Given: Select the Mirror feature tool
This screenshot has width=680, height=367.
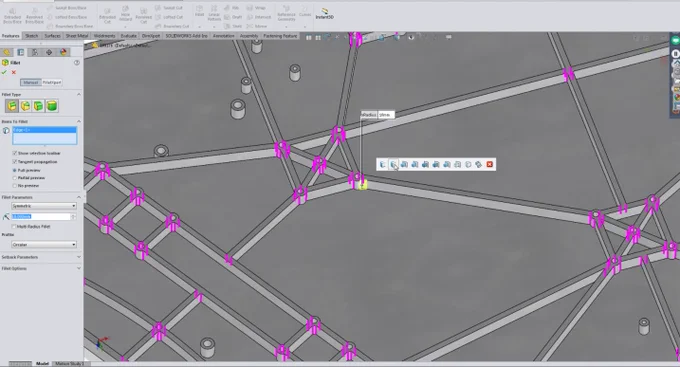Looking at the screenshot, I should tap(258, 26).
